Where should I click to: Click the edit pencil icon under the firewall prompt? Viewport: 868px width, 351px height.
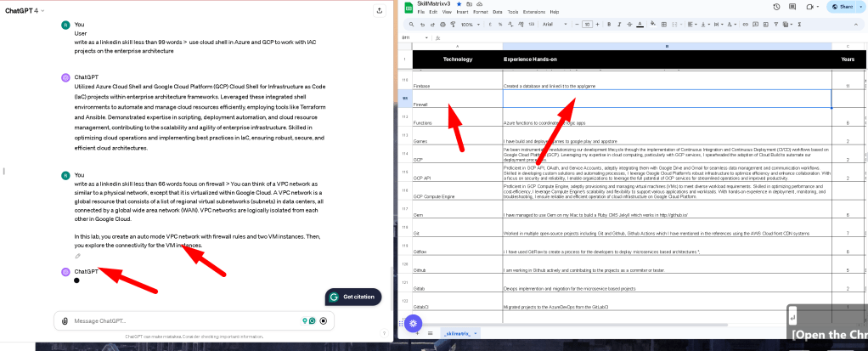(x=78, y=256)
